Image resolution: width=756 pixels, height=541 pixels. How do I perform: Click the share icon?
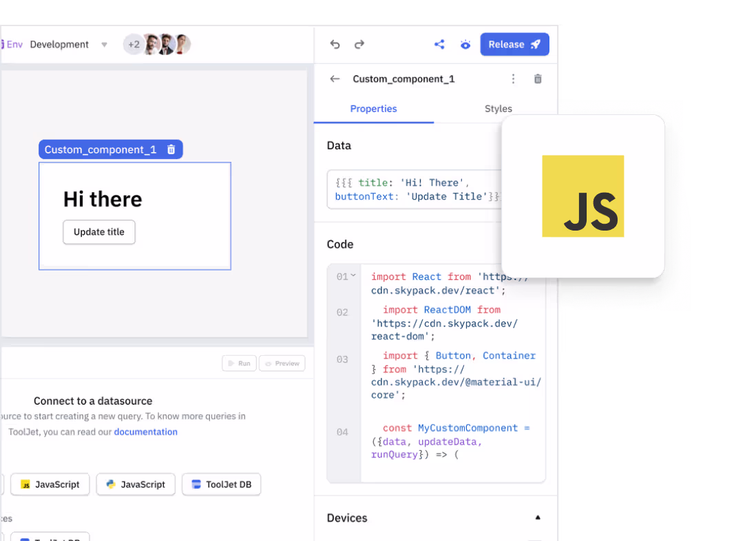(439, 45)
